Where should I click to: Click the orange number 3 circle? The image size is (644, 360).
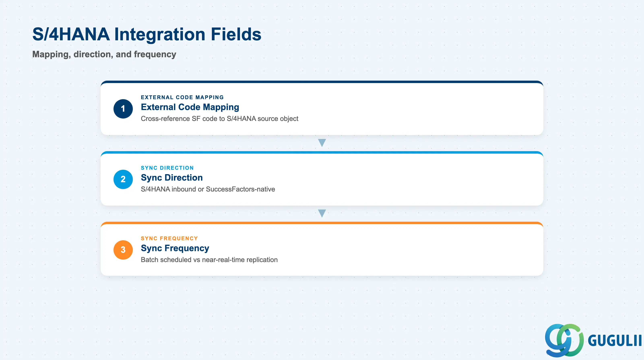pyautogui.click(x=123, y=250)
